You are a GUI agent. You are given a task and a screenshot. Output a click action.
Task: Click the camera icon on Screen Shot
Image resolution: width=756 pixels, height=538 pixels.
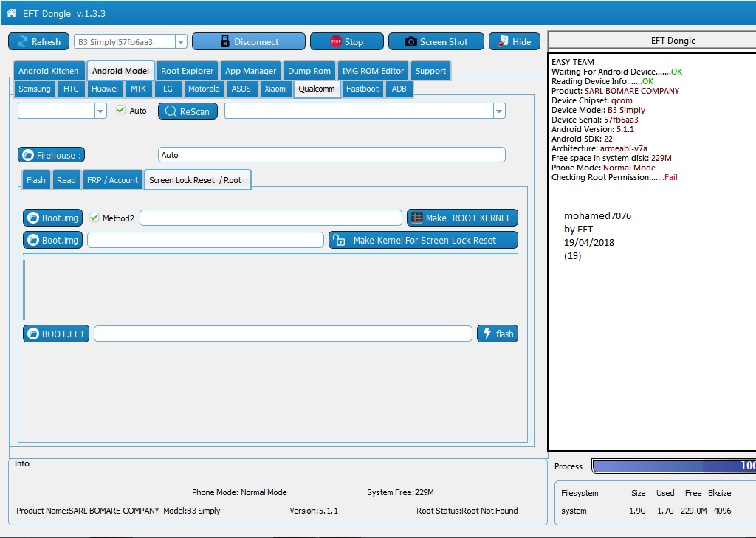410,41
